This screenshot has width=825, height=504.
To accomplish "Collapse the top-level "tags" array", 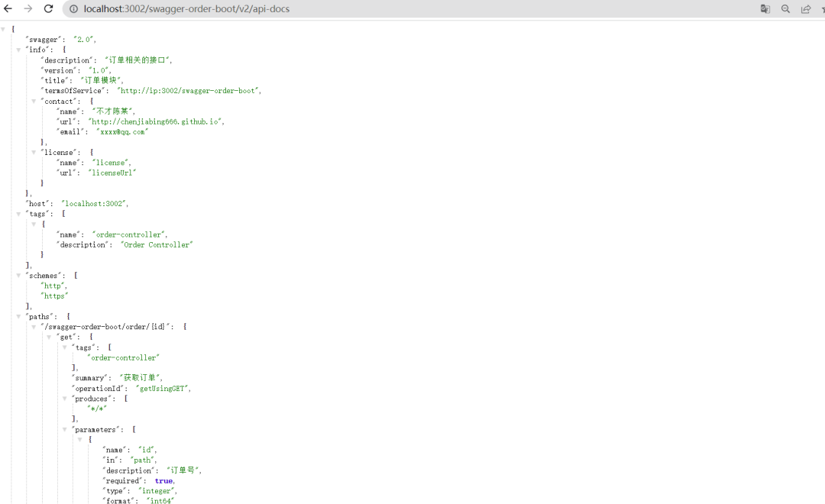I will click(x=18, y=214).
